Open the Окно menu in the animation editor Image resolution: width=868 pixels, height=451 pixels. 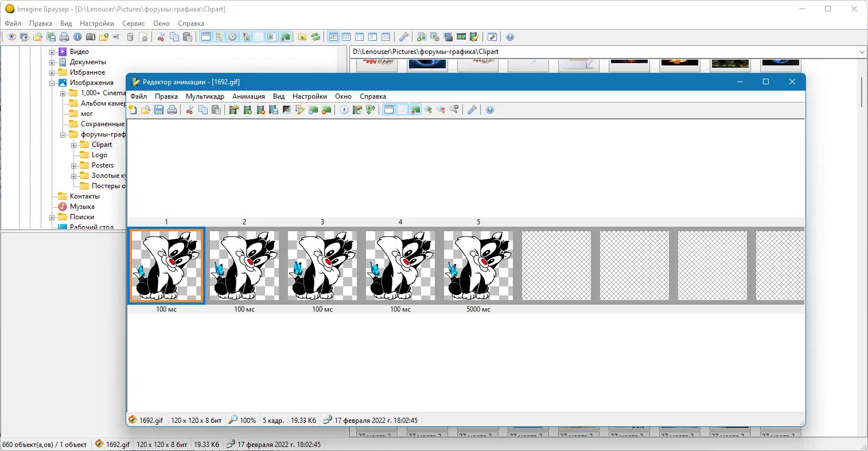[343, 96]
